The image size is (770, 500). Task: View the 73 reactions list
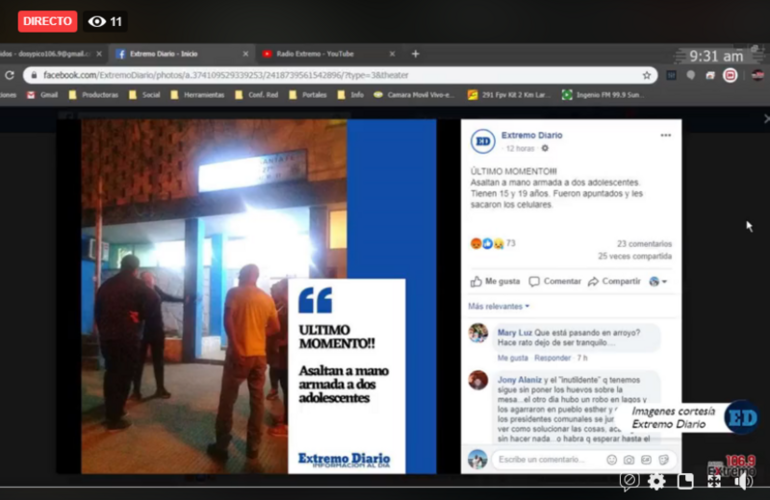click(493, 243)
